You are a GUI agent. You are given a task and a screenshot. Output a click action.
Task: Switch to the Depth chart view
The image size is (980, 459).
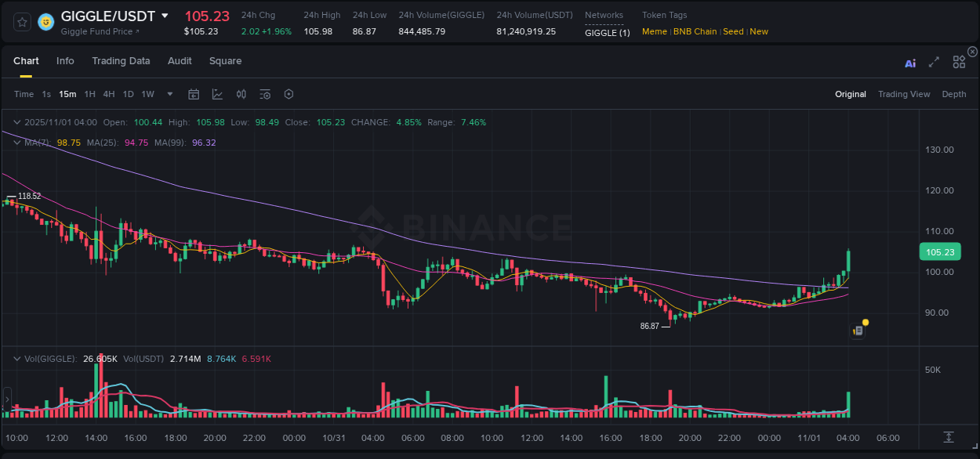click(x=954, y=94)
